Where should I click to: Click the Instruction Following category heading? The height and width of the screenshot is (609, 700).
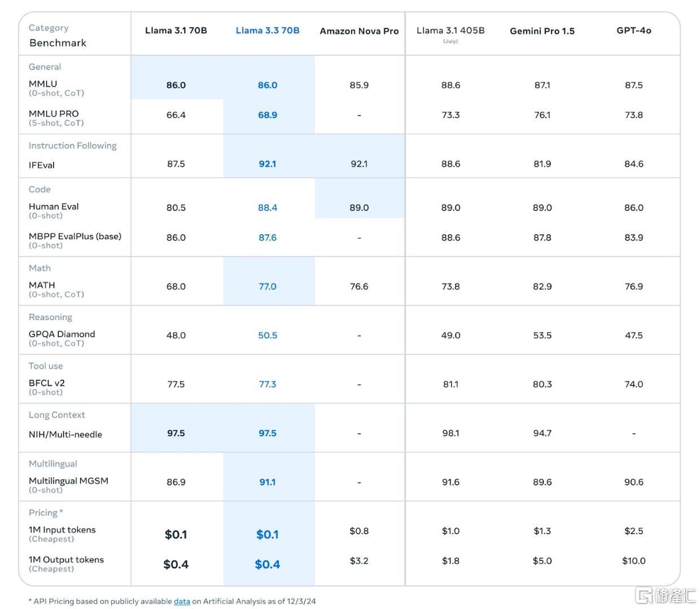click(x=73, y=146)
